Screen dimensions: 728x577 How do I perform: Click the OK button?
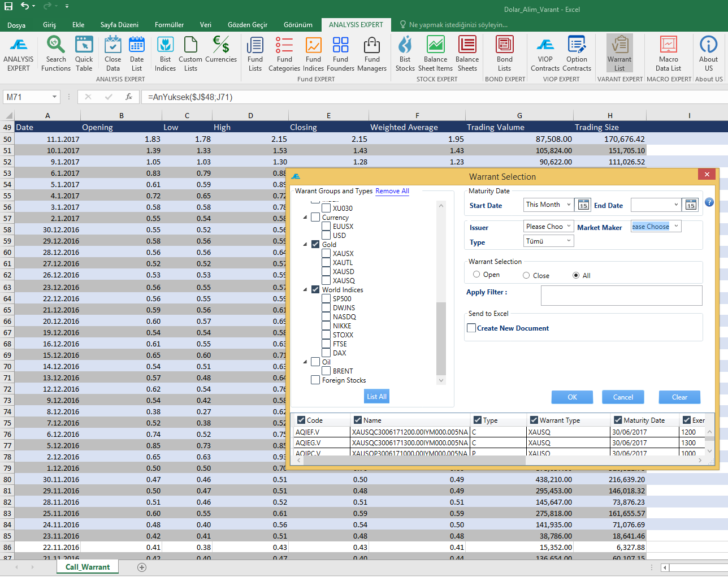[x=572, y=397]
